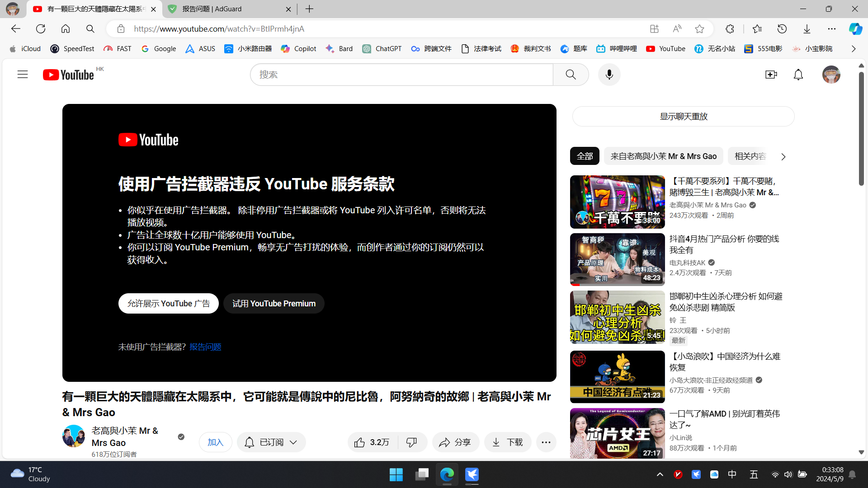Image resolution: width=868 pixels, height=488 pixels.
Task: Click the YouTube logo to go home
Action: [x=68, y=74]
